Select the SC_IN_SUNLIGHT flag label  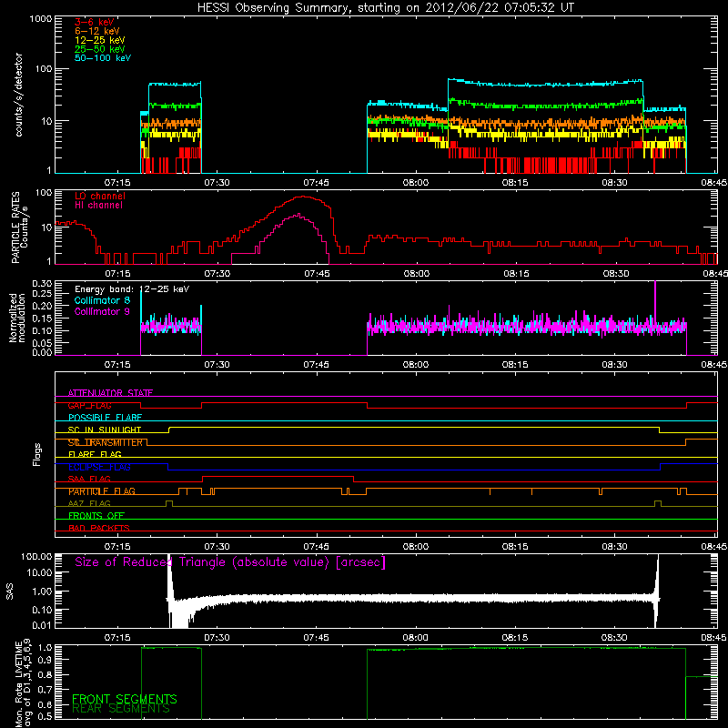pos(105,430)
